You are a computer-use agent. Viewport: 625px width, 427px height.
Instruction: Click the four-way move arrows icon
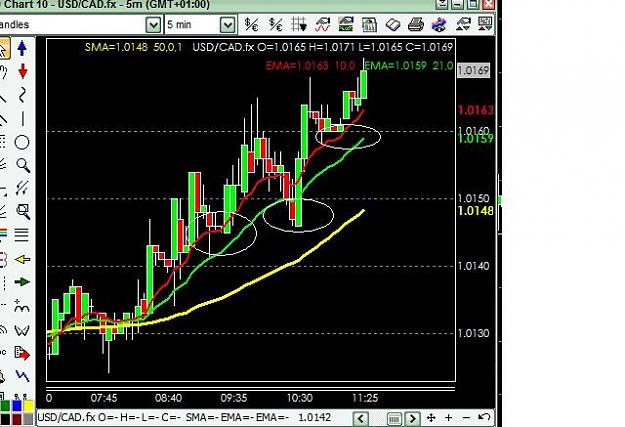431,418
